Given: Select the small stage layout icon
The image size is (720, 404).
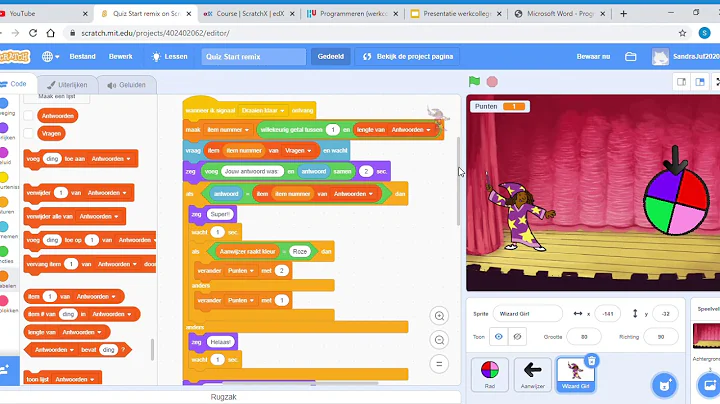Looking at the screenshot, I should (681, 82).
